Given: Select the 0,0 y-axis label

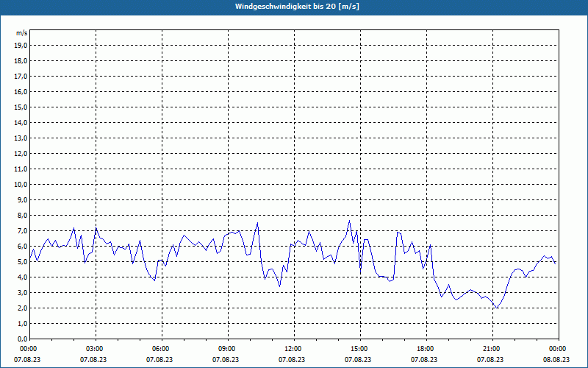Looking at the screenshot, I should click(x=23, y=339).
